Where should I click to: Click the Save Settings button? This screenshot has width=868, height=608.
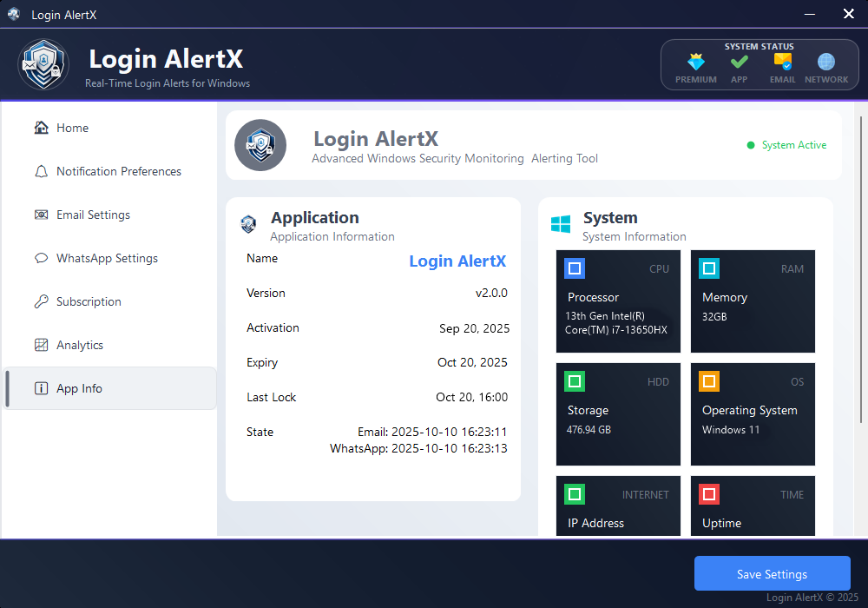[x=773, y=573]
